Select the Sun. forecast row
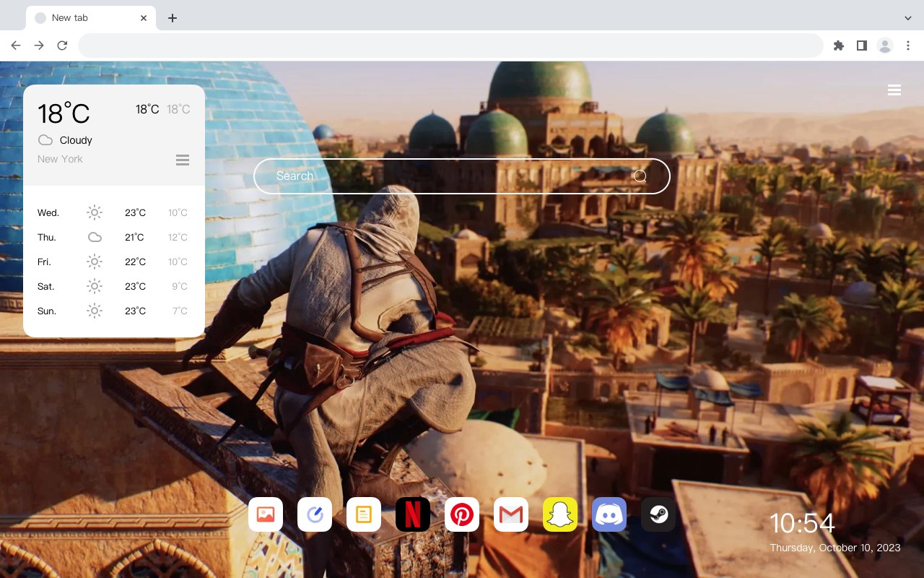This screenshot has height=578, width=924. tap(113, 311)
